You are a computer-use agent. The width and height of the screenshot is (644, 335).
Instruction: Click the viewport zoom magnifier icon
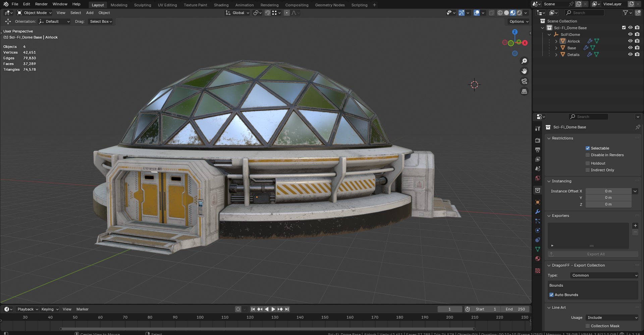(x=524, y=61)
